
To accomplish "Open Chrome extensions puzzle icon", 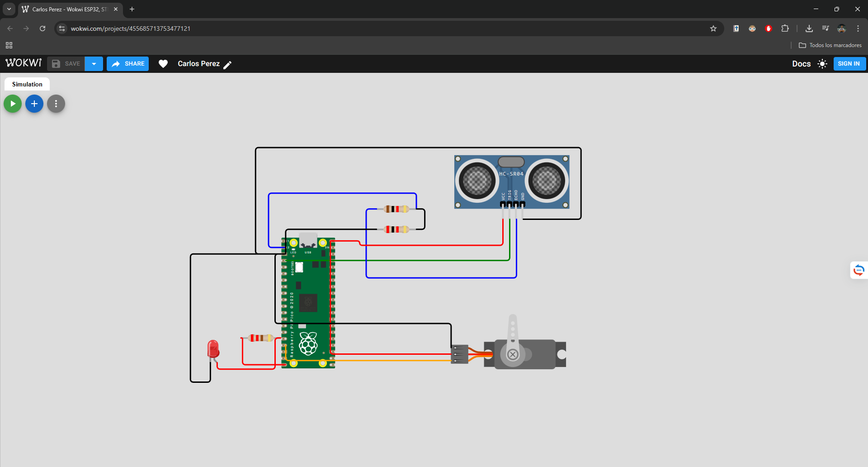I will point(785,28).
